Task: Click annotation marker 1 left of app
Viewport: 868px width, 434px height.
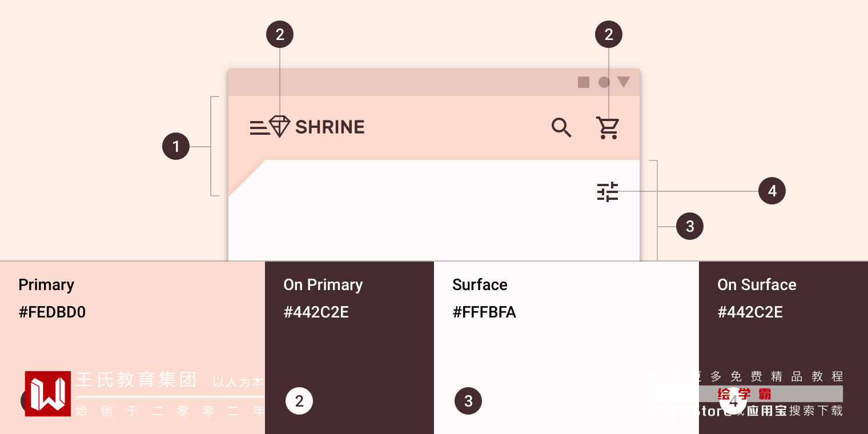Action: [176, 147]
